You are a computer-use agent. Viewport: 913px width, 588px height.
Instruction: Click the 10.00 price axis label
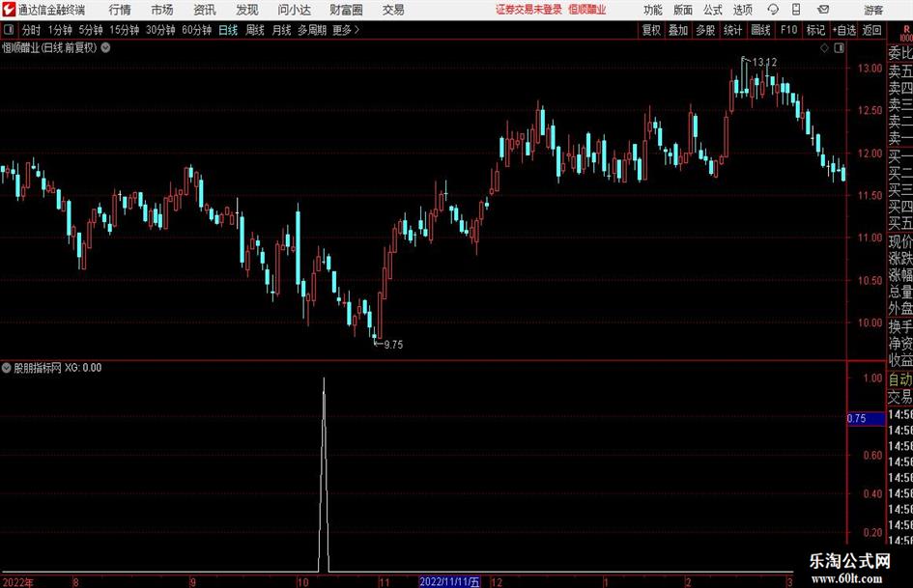pyautogui.click(x=870, y=322)
